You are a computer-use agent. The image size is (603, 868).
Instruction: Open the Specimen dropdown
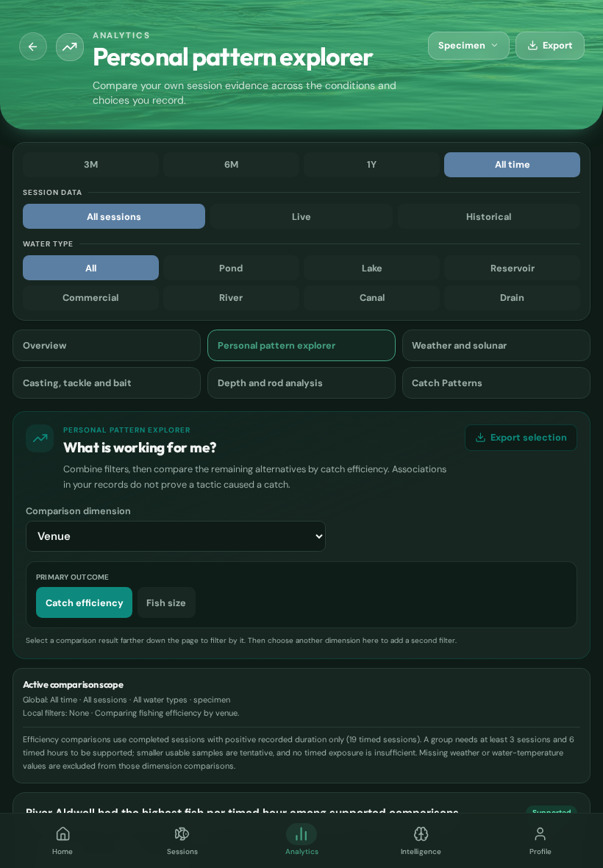pyautogui.click(x=468, y=46)
